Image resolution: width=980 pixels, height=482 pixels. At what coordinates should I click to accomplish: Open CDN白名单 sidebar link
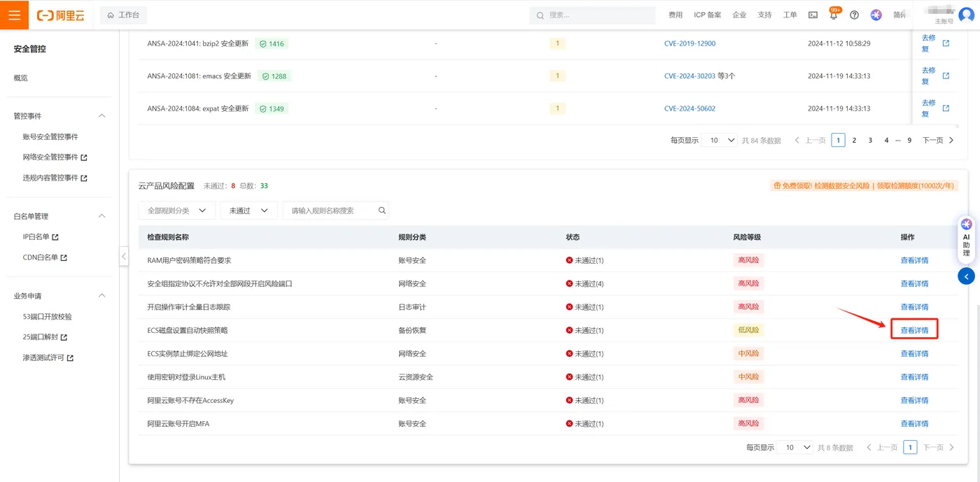(x=45, y=257)
